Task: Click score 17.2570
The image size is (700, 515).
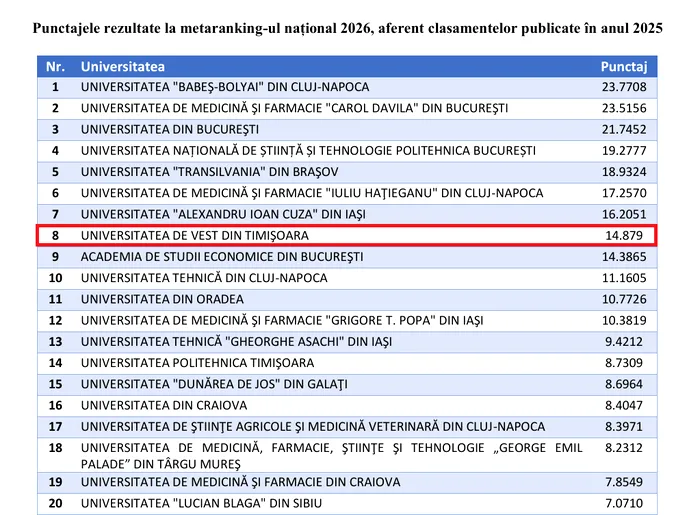Action: pos(624,193)
